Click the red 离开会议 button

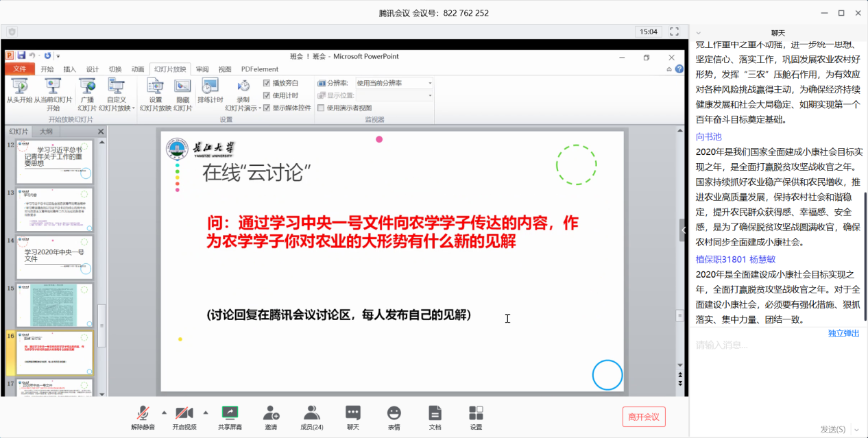[x=643, y=417]
